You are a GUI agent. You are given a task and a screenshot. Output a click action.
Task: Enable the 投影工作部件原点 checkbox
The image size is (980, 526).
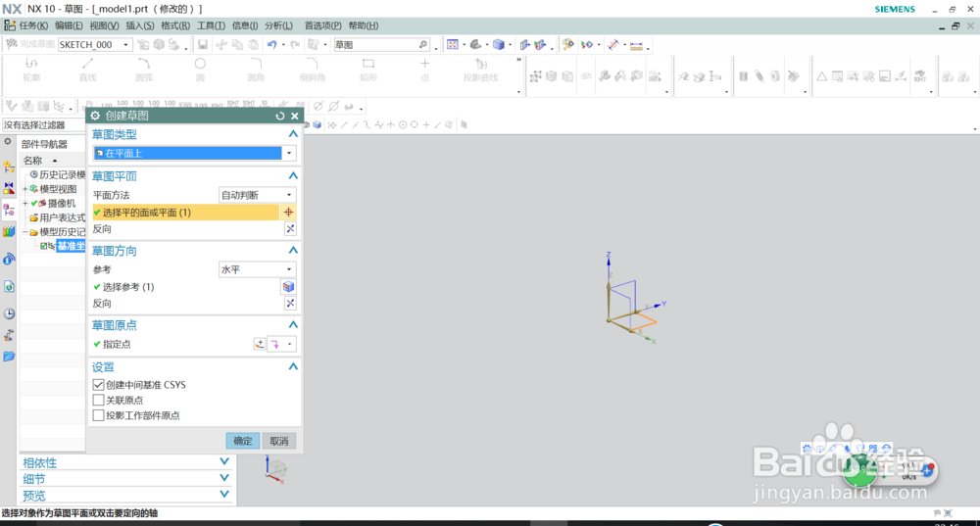tap(98, 415)
